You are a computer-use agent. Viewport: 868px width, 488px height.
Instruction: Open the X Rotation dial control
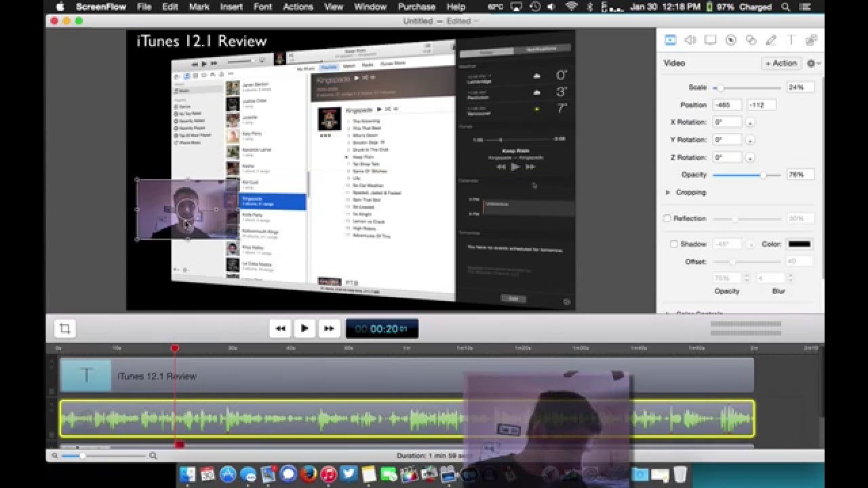[x=750, y=123]
